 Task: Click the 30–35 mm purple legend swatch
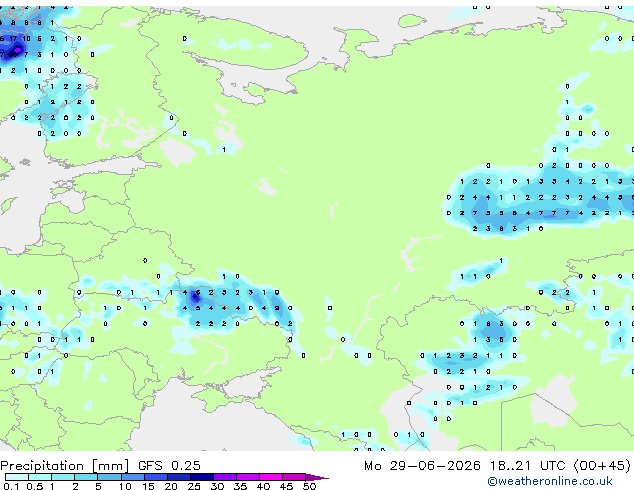point(225,477)
